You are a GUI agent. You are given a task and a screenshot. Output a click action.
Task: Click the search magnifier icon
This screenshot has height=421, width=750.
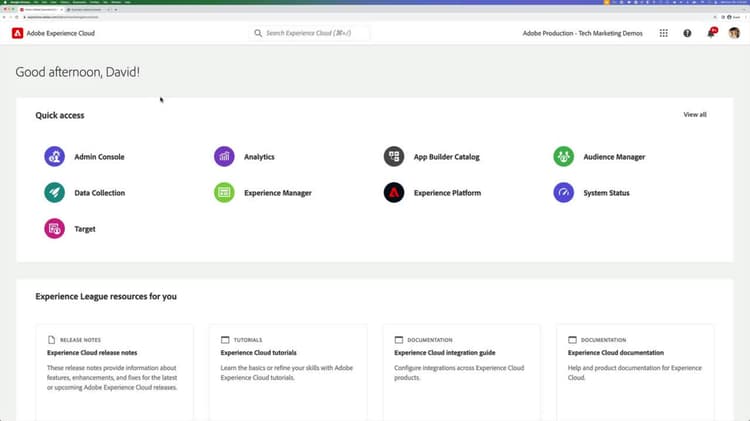258,33
